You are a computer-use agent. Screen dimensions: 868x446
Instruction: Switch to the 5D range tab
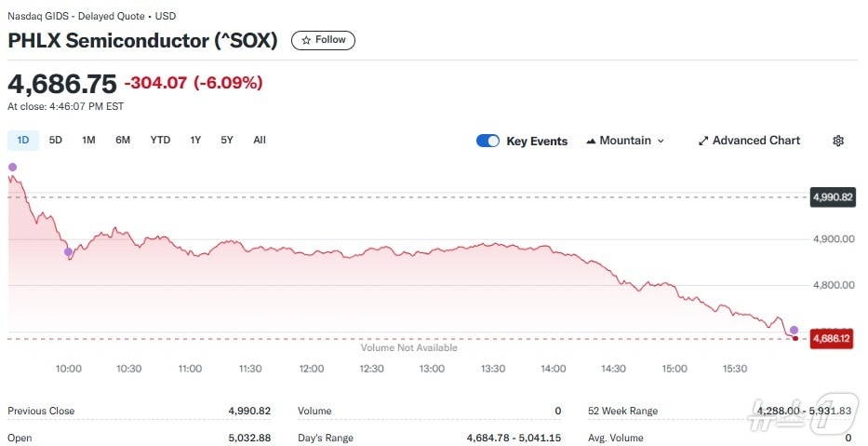pyautogui.click(x=56, y=140)
